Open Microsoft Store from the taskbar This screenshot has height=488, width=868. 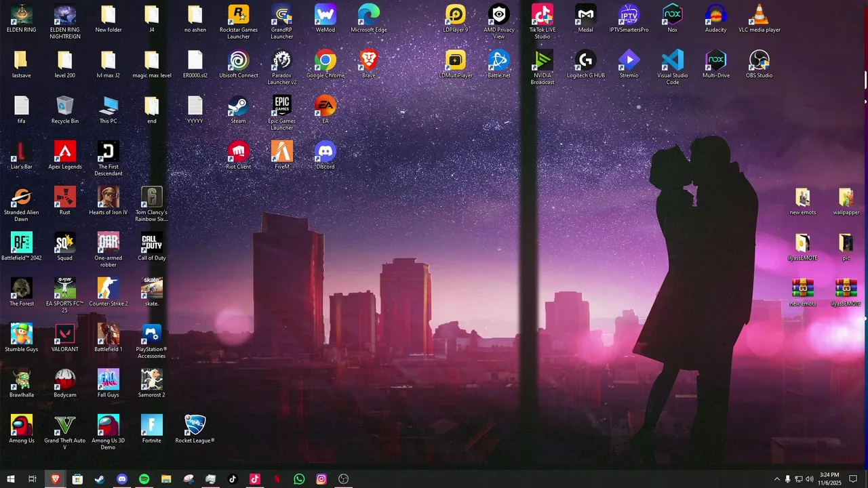click(x=77, y=479)
